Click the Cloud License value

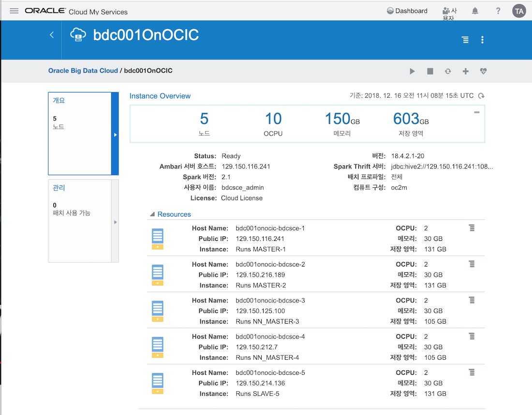click(241, 198)
